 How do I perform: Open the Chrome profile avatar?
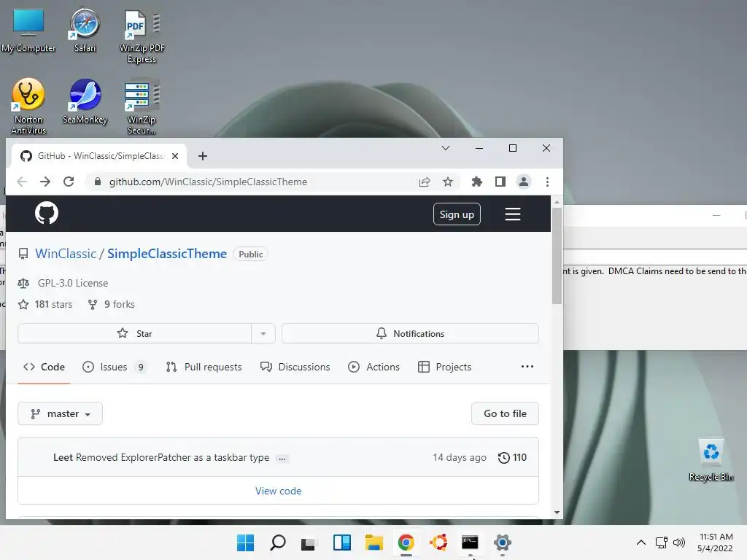coord(524,182)
